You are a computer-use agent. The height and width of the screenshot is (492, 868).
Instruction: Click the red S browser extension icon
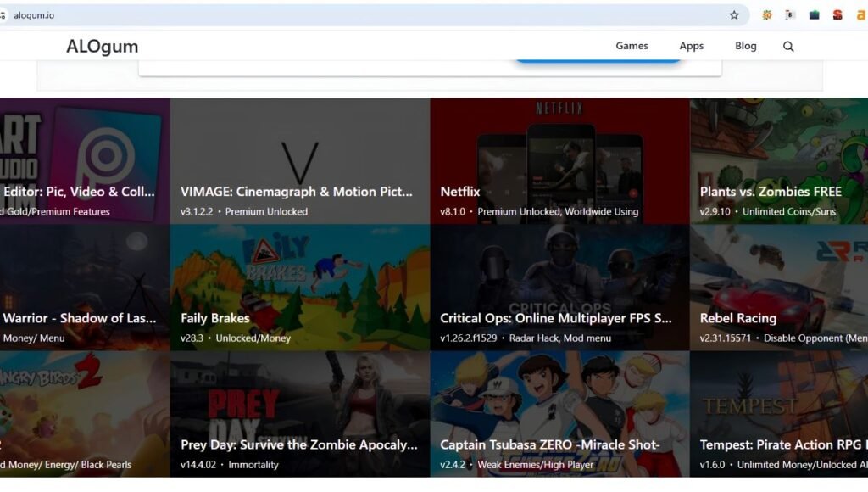(837, 15)
